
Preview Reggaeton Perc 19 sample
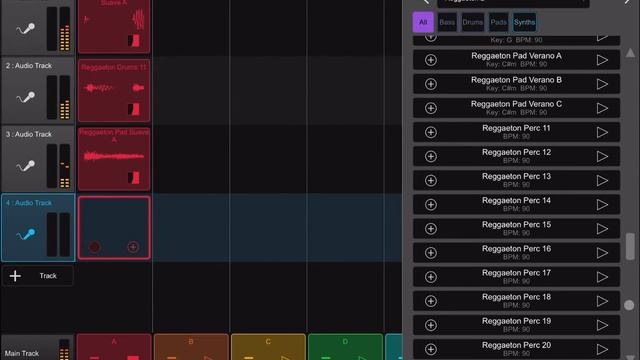click(x=602, y=325)
